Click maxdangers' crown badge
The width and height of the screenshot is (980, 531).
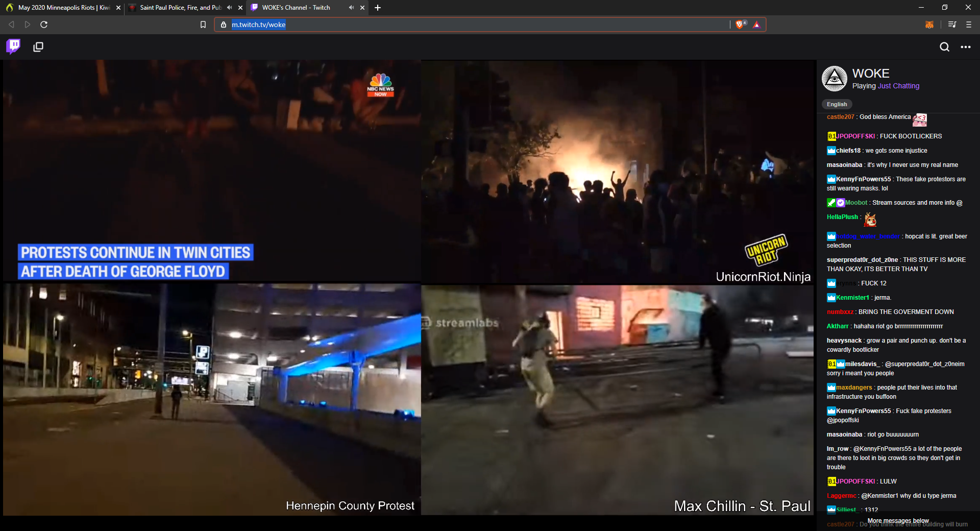831,388
